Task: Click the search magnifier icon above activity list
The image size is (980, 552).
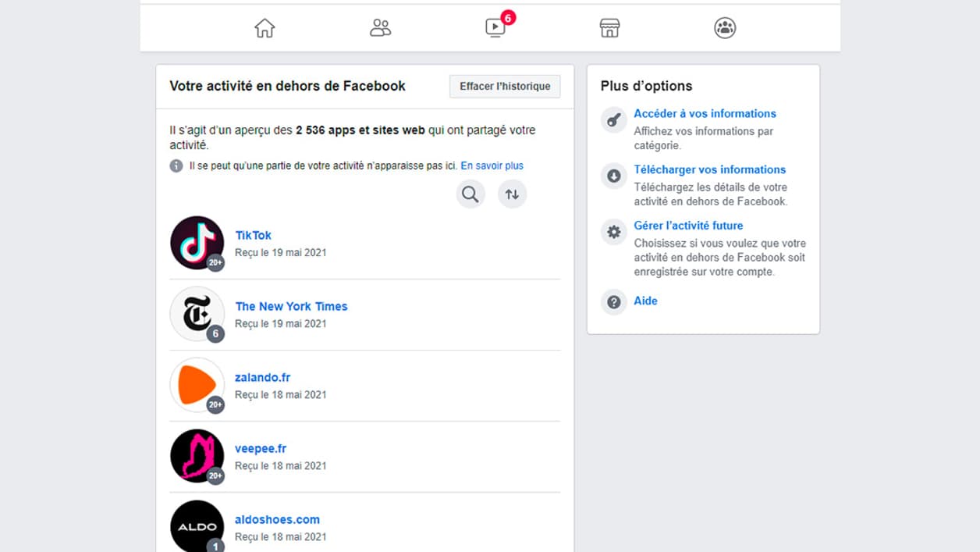Action: point(470,194)
